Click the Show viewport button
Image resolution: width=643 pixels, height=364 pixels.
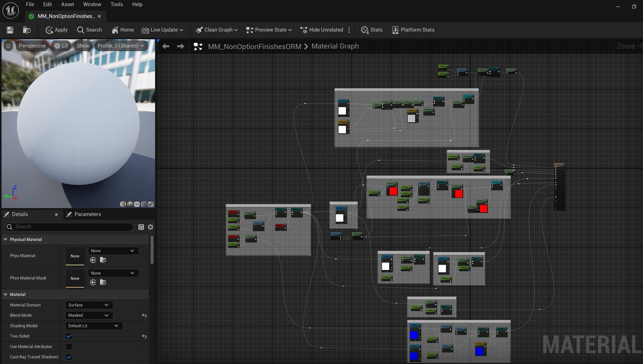(x=83, y=46)
